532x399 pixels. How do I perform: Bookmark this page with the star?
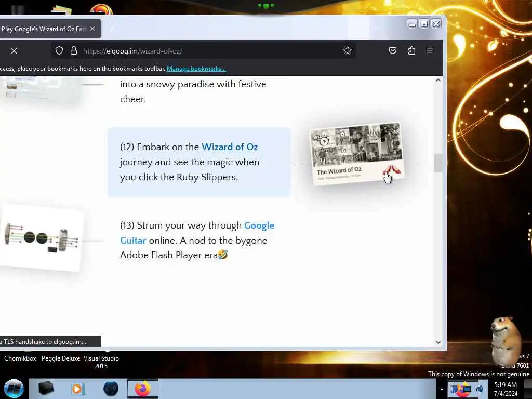347,51
